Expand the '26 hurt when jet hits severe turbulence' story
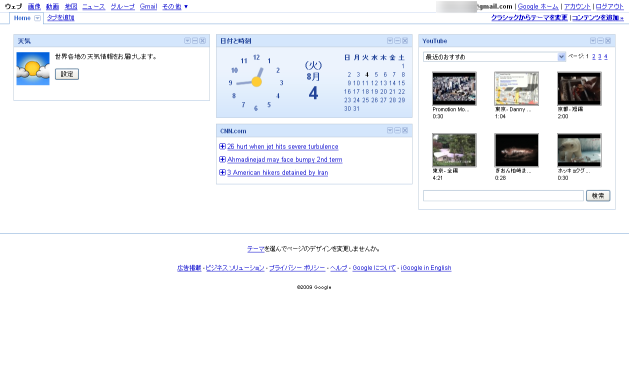629x375 pixels. click(222, 146)
